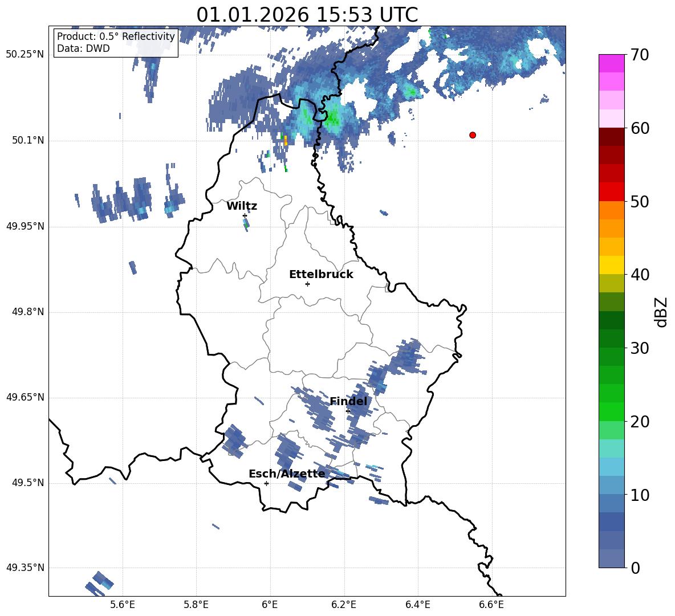Click the 30 tick on the colorbar
675x616 pixels.
point(639,348)
